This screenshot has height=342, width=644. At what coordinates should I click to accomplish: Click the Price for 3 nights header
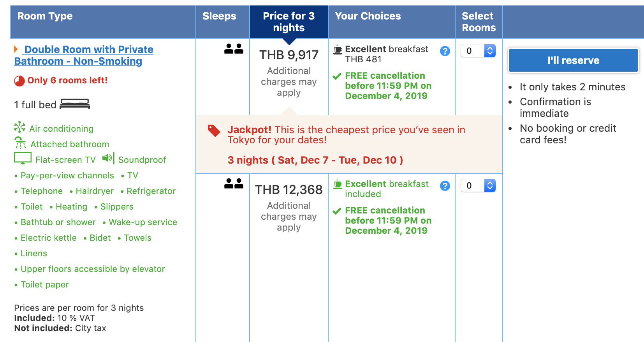click(x=289, y=22)
